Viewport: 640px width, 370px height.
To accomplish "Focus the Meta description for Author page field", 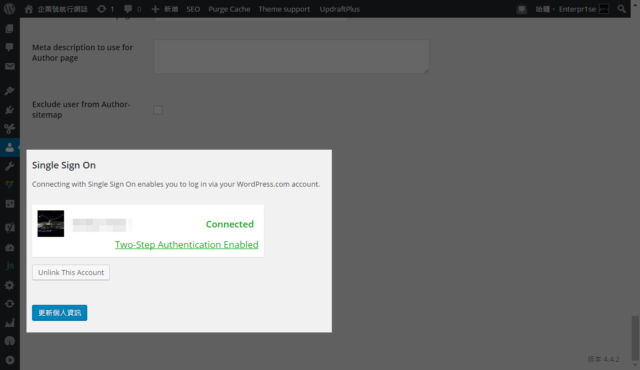I will (291, 56).
